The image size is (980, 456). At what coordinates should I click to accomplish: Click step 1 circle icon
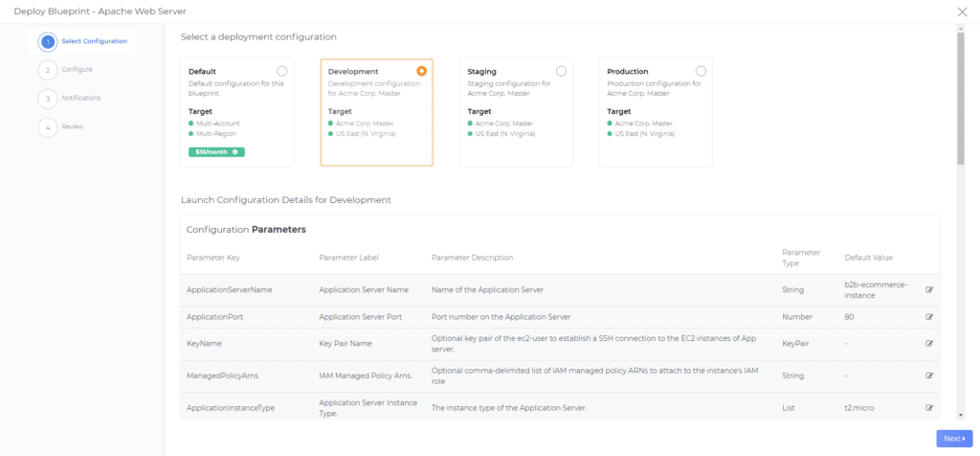point(47,41)
